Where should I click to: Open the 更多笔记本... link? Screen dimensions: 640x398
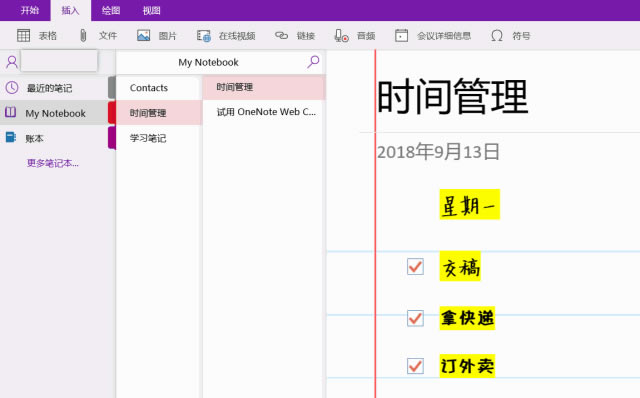pos(53,163)
